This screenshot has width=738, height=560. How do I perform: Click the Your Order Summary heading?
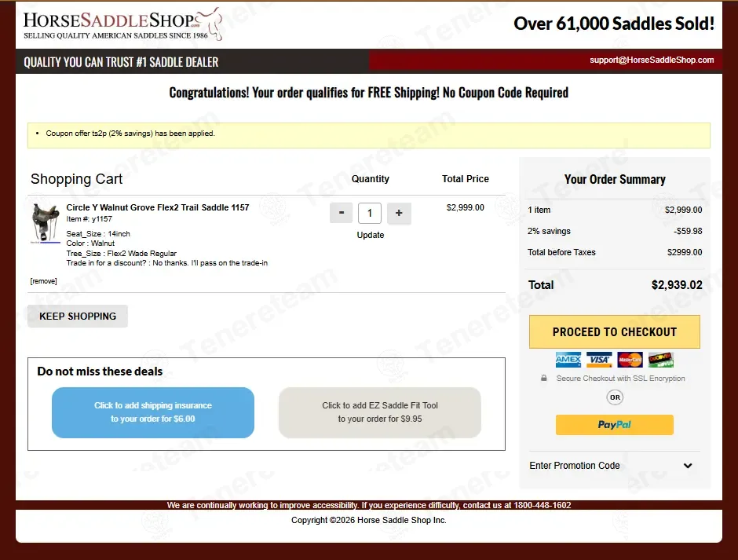[x=615, y=179]
